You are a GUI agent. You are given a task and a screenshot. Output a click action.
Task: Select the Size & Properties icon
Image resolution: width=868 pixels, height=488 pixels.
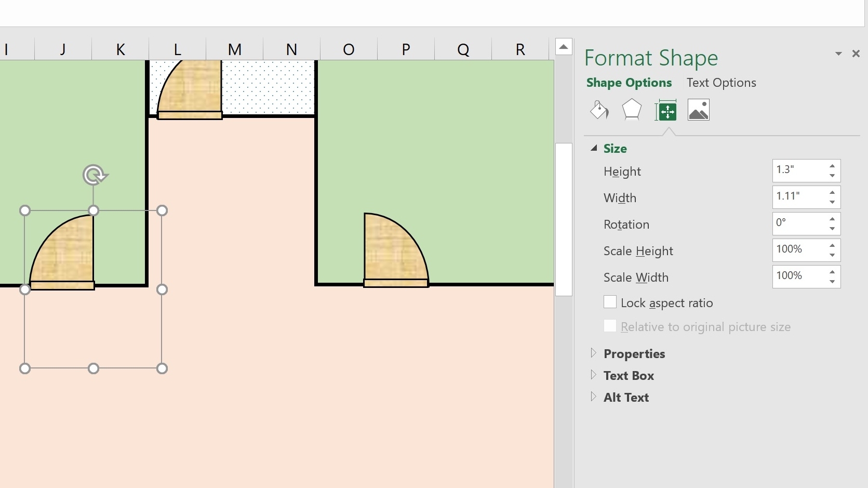pos(666,110)
